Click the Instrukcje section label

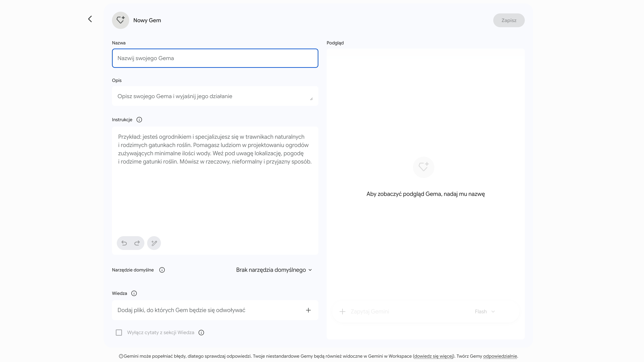pos(122,120)
